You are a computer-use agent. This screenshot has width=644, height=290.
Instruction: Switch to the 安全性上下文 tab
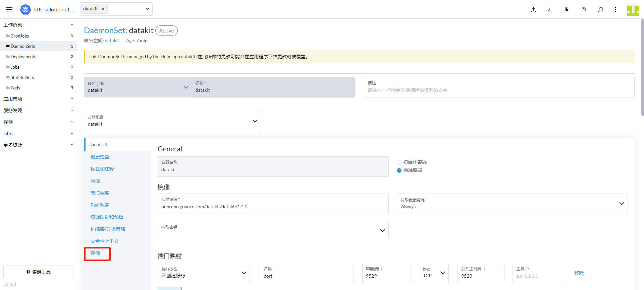105,241
